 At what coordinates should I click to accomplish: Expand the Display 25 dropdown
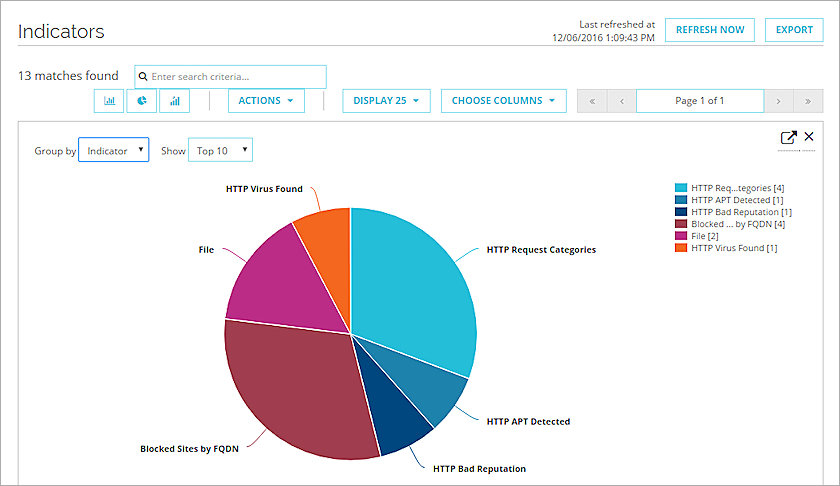386,101
